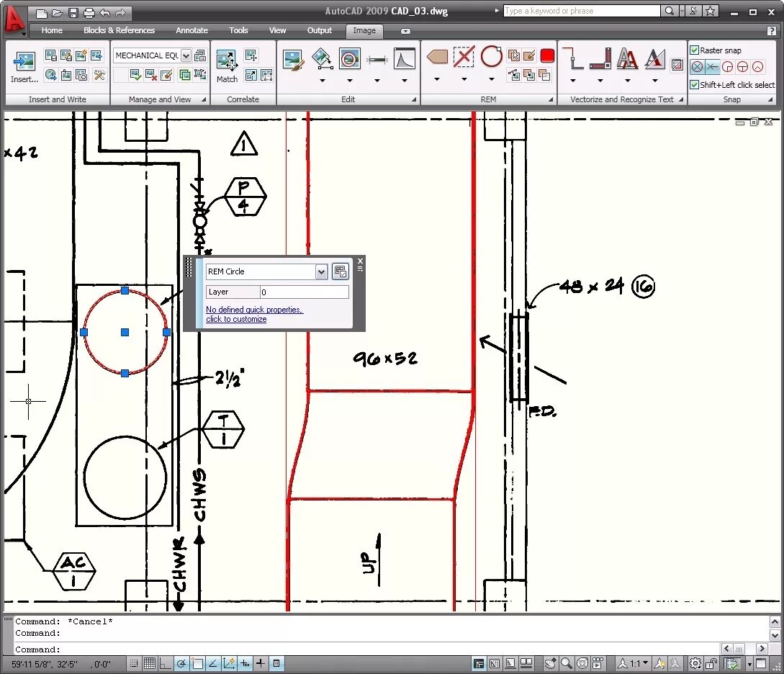
Task: Click the save file icon in title bar
Action: [x=73, y=13]
